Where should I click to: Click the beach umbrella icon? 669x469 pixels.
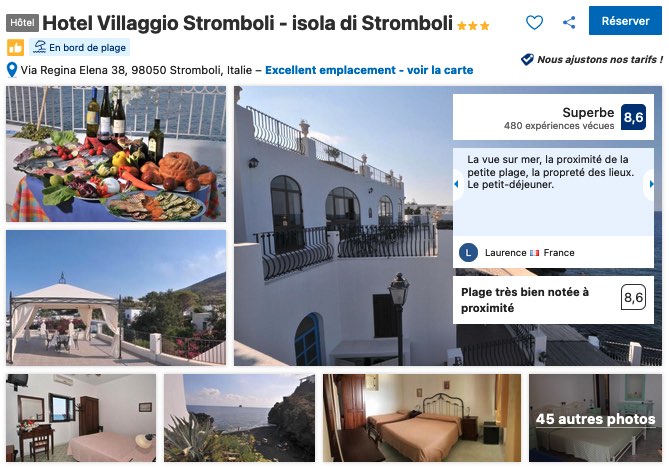coord(40,47)
